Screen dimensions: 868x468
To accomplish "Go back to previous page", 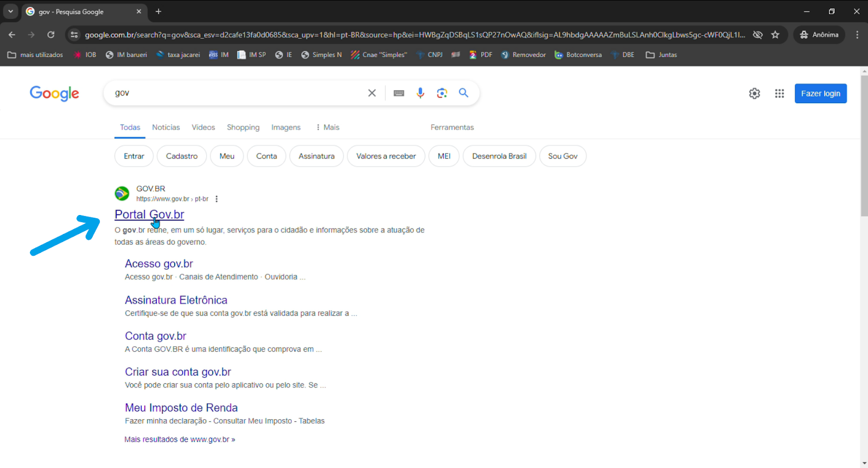I will click(x=12, y=35).
